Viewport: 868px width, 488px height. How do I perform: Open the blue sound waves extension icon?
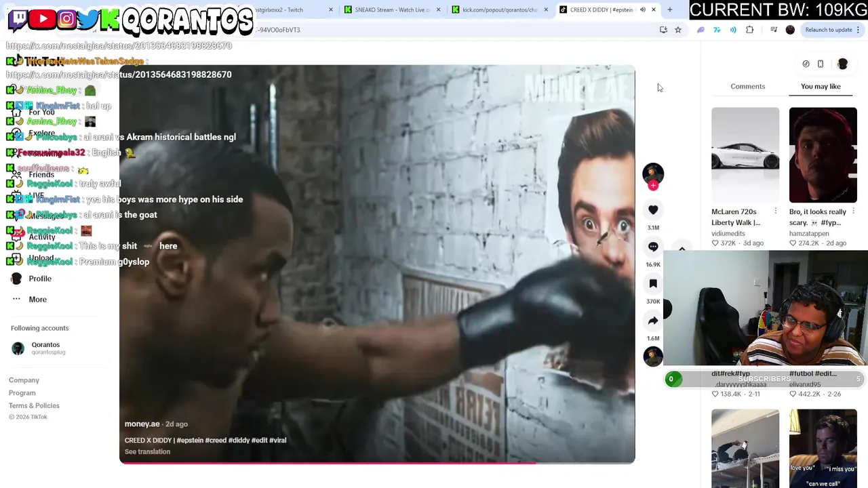pyautogui.click(x=733, y=30)
